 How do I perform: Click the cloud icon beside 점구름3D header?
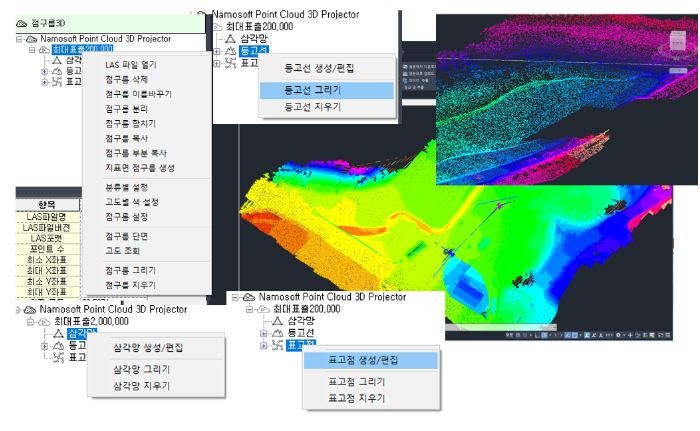point(21,23)
